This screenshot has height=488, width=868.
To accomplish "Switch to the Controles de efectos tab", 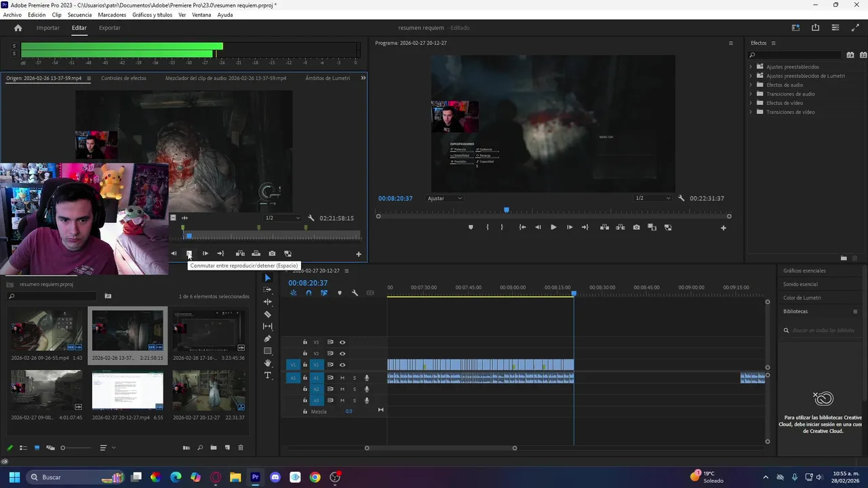I will click(123, 78).
